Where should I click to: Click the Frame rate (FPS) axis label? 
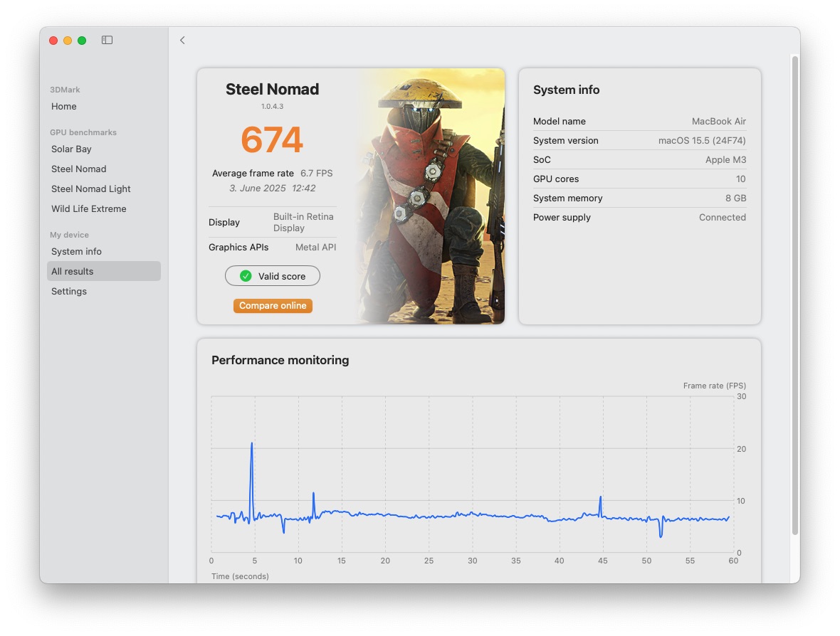pos(715,386)
